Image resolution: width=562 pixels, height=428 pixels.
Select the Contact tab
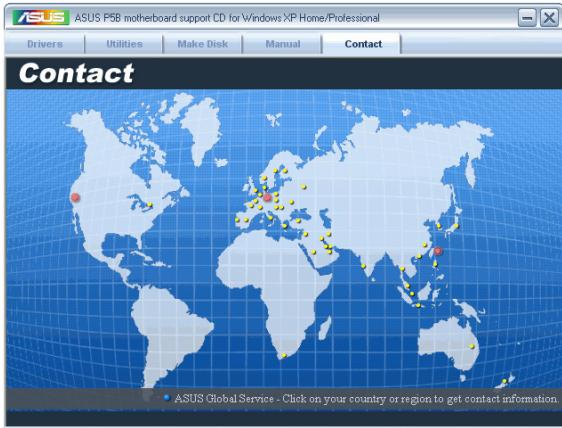click(363, 44)
